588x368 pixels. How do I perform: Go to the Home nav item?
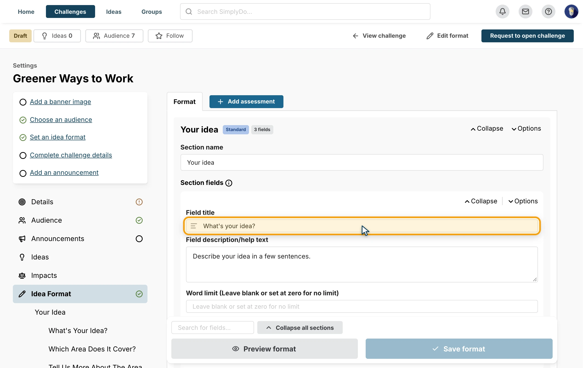[26, 11]
